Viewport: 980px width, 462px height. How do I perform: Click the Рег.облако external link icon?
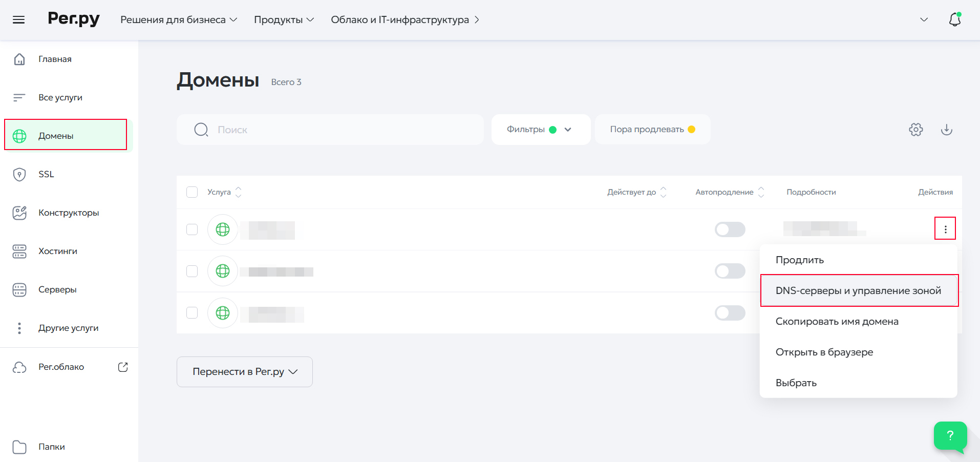[x=123, y=367]
